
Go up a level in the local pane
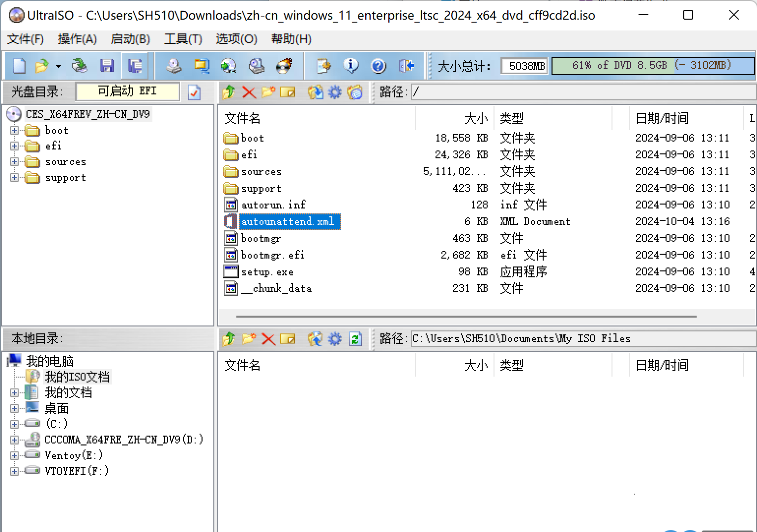click(x=229, y=339)
